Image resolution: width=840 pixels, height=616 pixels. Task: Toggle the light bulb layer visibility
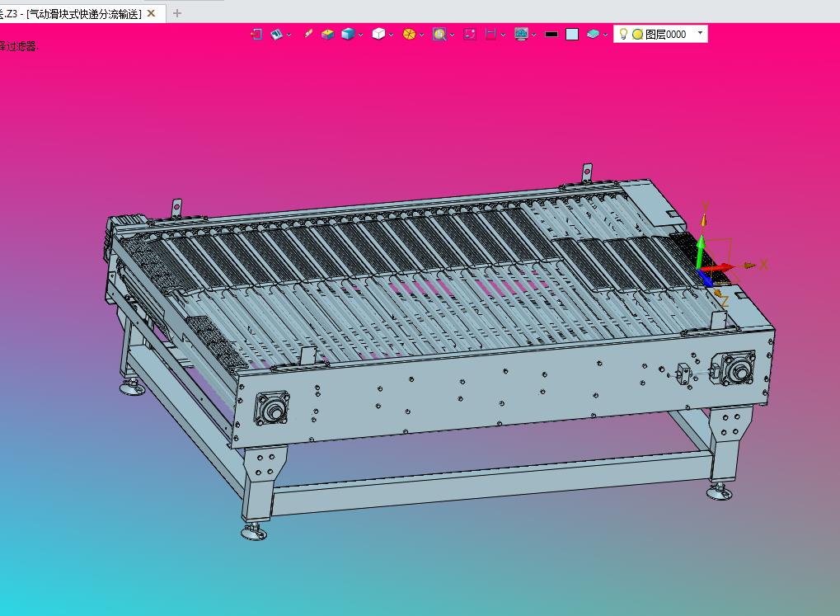[x=623, y=35]
